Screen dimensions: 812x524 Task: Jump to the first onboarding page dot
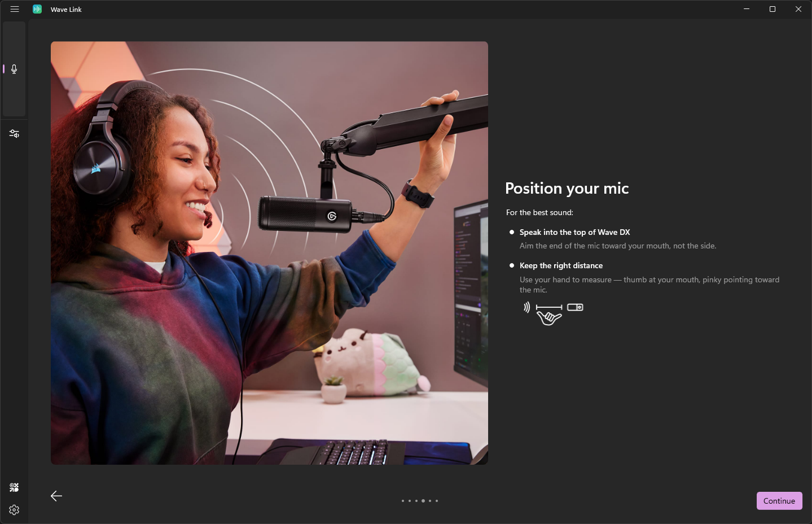[x=402, y=501]
